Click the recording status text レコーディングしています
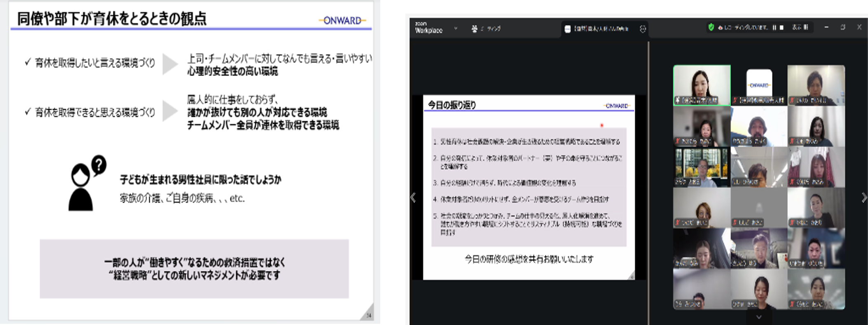Screen dimensions: 868x325 [746, 28]
